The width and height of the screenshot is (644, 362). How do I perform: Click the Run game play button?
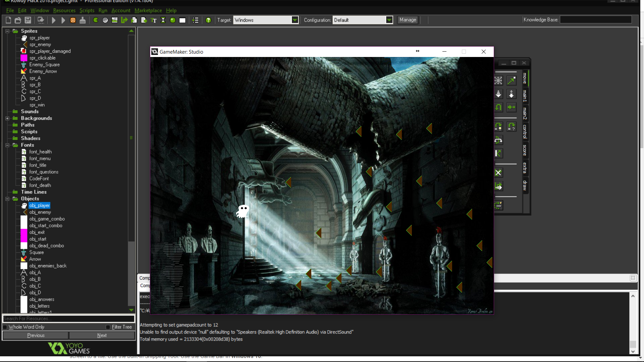pos(53,20)
